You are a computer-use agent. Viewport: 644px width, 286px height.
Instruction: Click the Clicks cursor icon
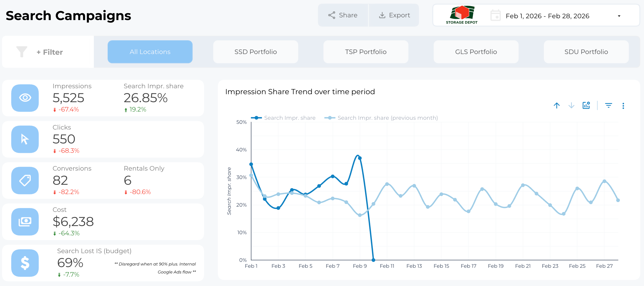[x=25, y=139]
